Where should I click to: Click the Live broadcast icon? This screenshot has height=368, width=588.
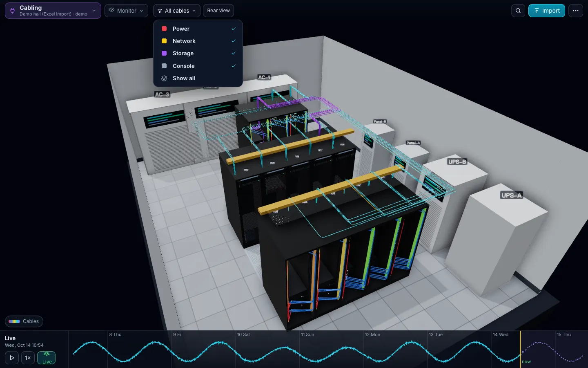pyautogui.click(x=47, y=355)
